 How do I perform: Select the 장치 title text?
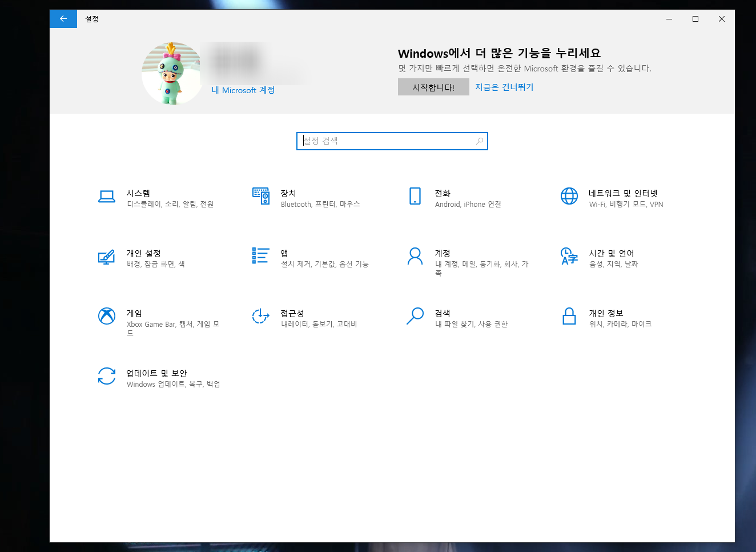[288, 194]
